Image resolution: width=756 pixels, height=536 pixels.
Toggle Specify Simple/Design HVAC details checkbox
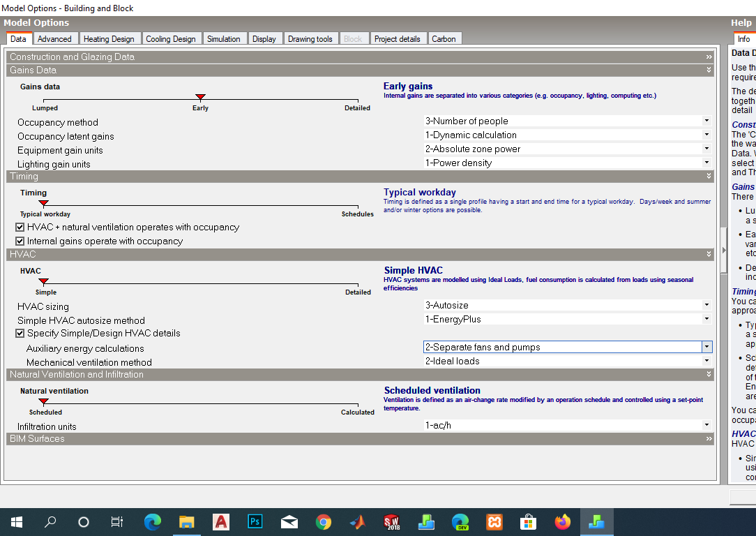20,334
